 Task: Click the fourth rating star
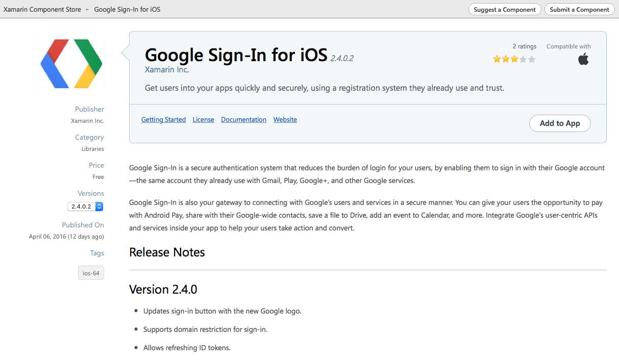[523, 59]
